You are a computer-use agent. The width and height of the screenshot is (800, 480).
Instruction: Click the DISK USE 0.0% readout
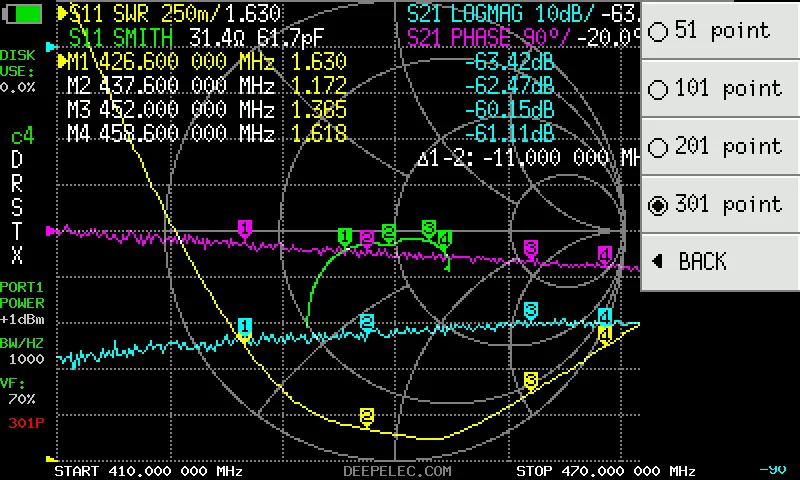(18, 71)
